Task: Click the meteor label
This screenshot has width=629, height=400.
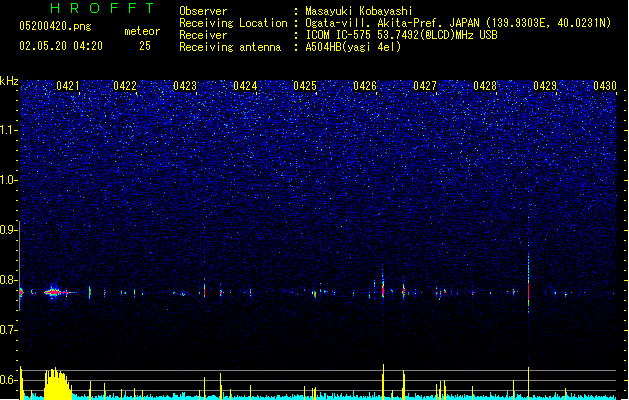Action: pyautogui.click(x=142, y=31)
